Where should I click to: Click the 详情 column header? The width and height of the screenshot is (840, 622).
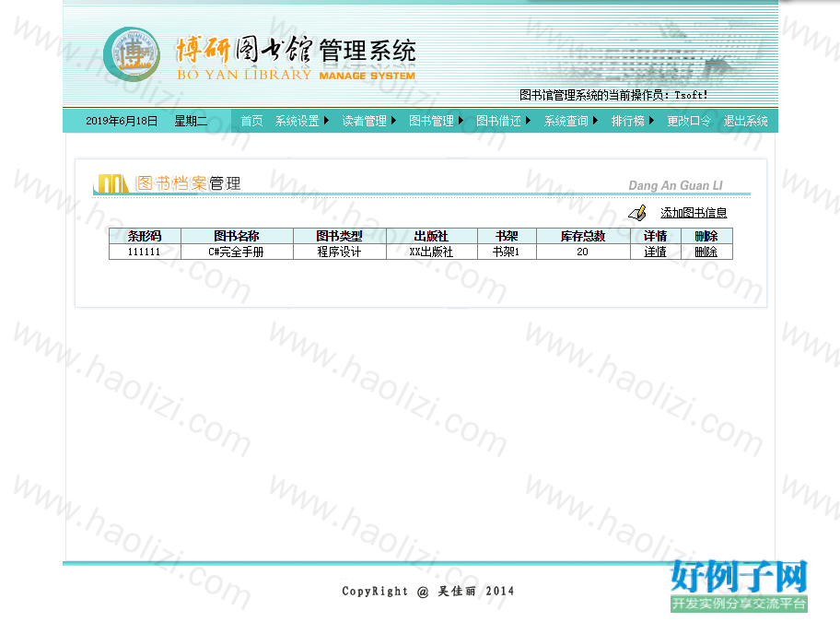point(655,236)
